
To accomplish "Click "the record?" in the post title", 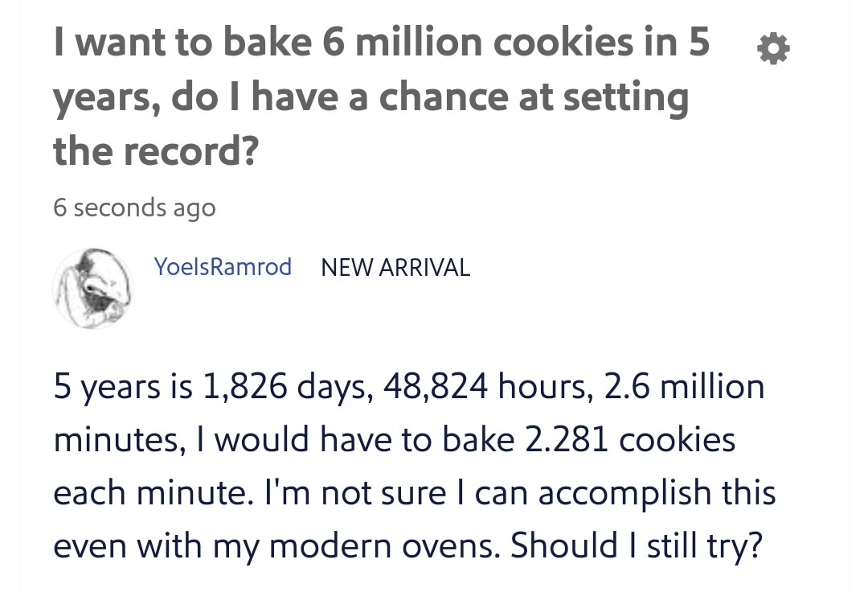I will (x=156, y=150).
